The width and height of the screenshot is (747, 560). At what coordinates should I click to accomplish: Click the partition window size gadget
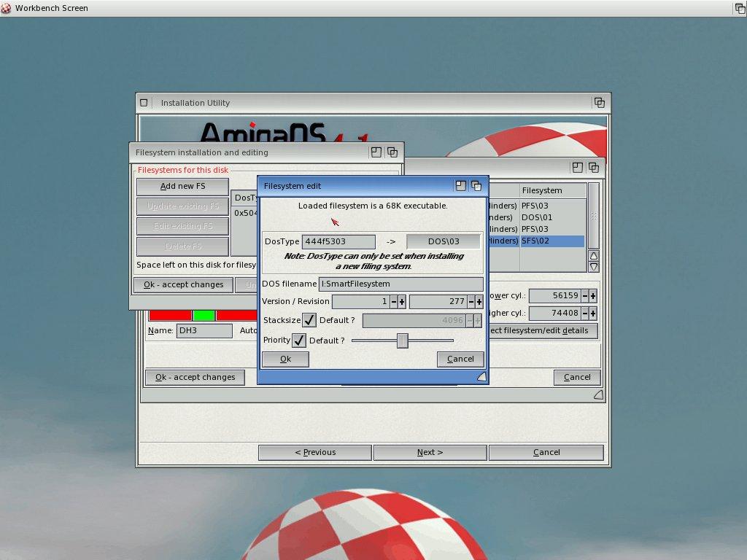coord(598,394)
